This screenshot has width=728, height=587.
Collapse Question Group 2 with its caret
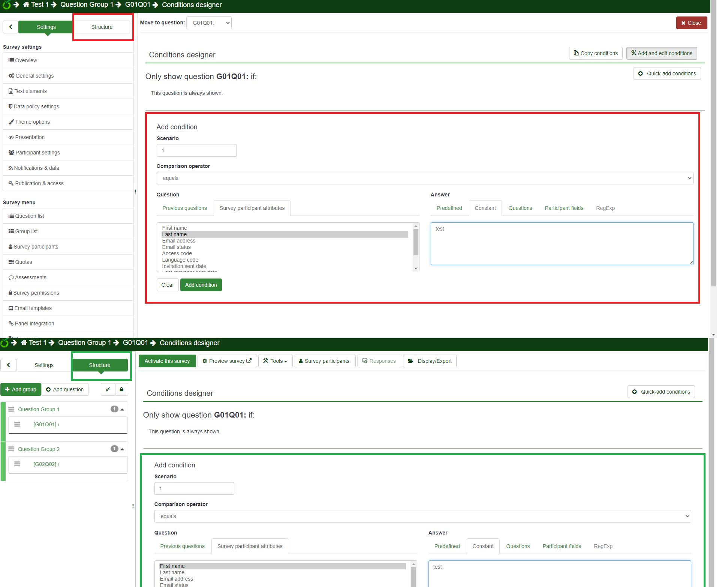(122, 449)
